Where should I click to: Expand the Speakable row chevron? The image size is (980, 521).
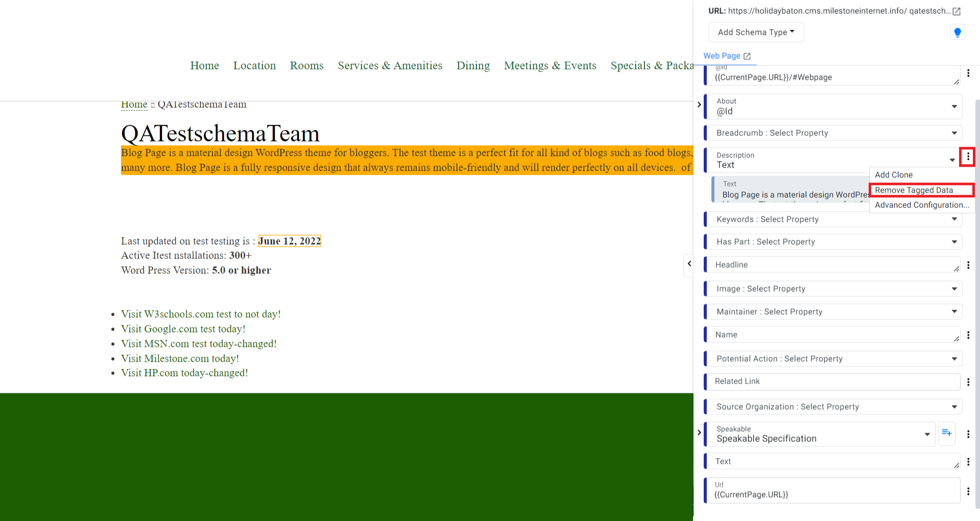[x=699, y=433]
